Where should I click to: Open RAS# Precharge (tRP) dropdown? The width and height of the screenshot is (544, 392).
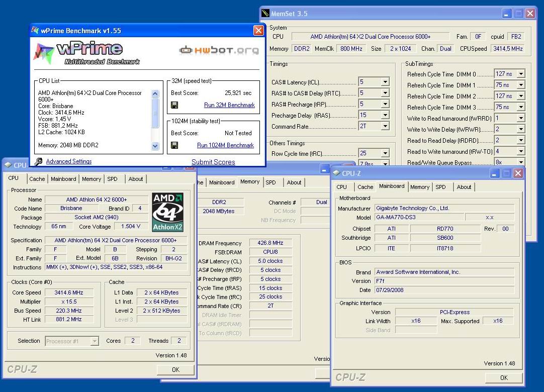pos(385,104)
